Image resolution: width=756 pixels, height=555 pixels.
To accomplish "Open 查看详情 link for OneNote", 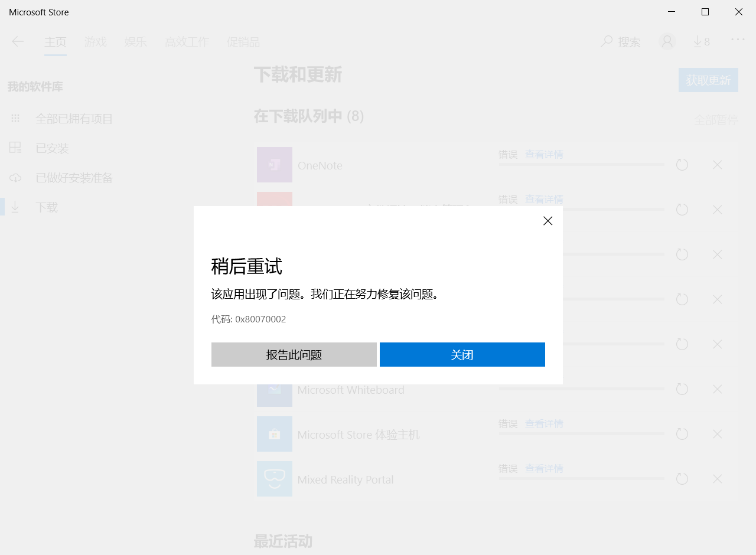I will [544, 155].
